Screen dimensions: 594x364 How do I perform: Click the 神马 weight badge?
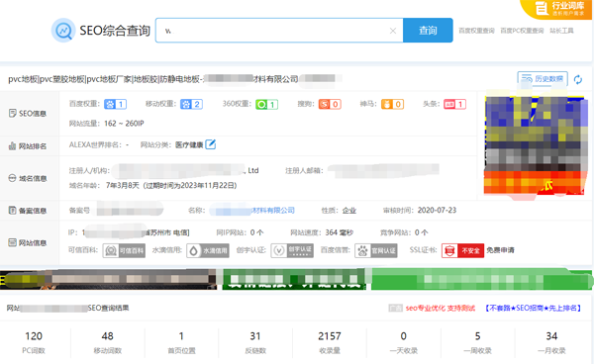click(x=392, y=104)
